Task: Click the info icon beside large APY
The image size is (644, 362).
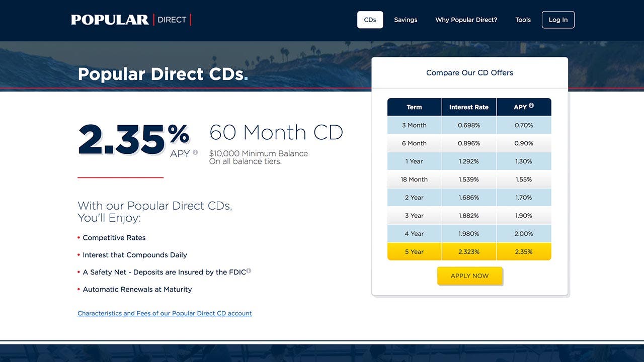Action: tap(195, 152)
